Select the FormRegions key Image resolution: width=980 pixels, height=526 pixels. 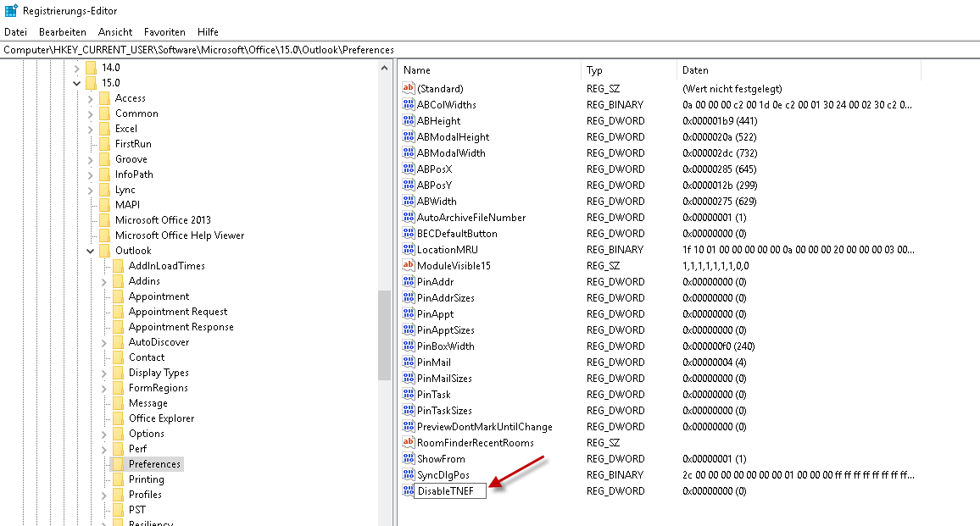coord(159,388)
